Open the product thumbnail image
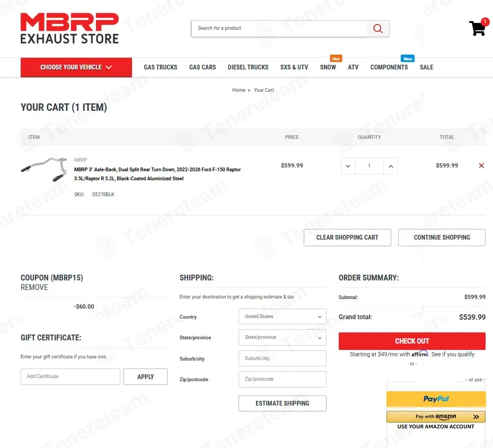 tap(44, 170)
